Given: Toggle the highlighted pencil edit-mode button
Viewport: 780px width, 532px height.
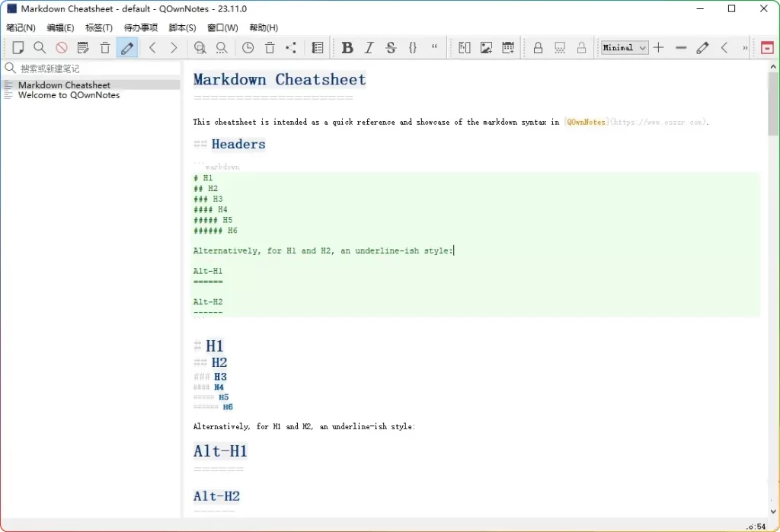Looking at the screenshot, I should click(127, 48).
